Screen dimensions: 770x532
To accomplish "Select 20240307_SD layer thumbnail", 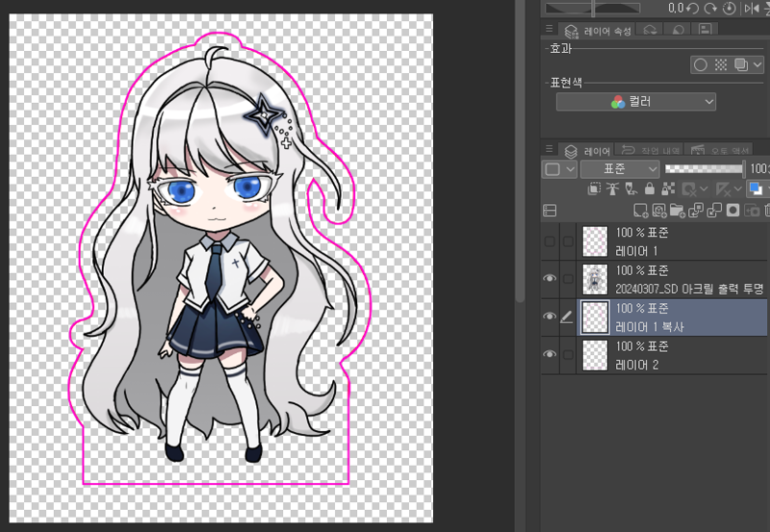I will pos(595,279).
